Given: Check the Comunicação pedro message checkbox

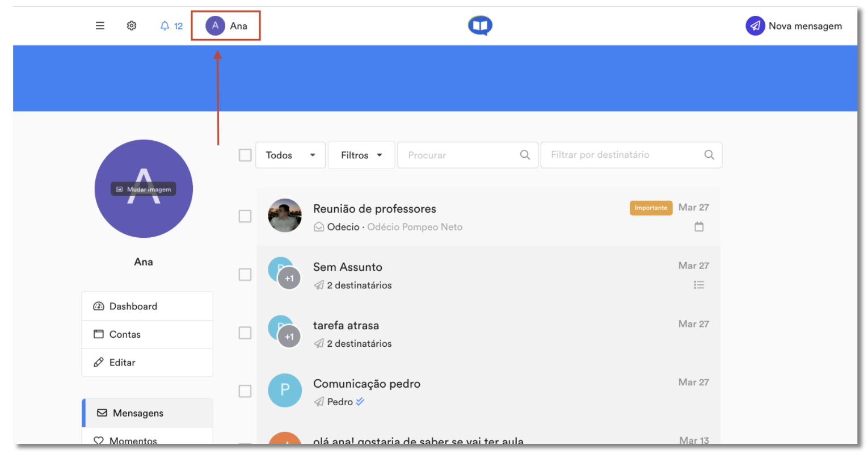Looking at the screenshot, I should click(245, 391).
